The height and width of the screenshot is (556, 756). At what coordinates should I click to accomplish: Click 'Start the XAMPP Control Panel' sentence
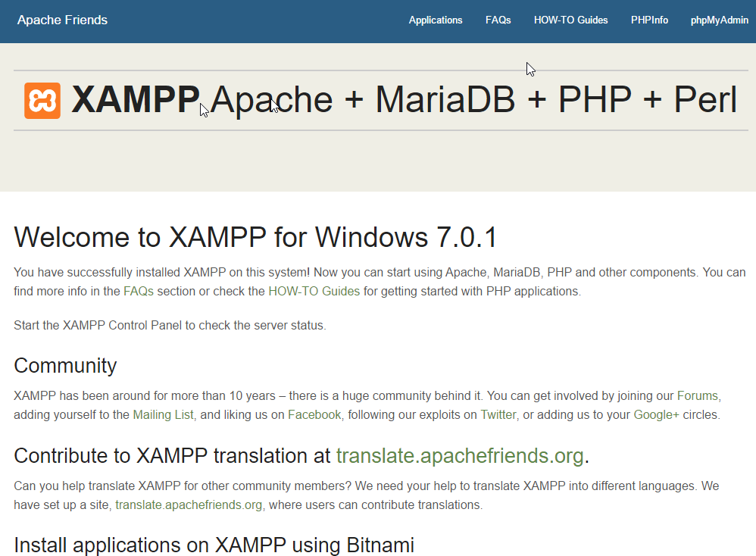170,326
